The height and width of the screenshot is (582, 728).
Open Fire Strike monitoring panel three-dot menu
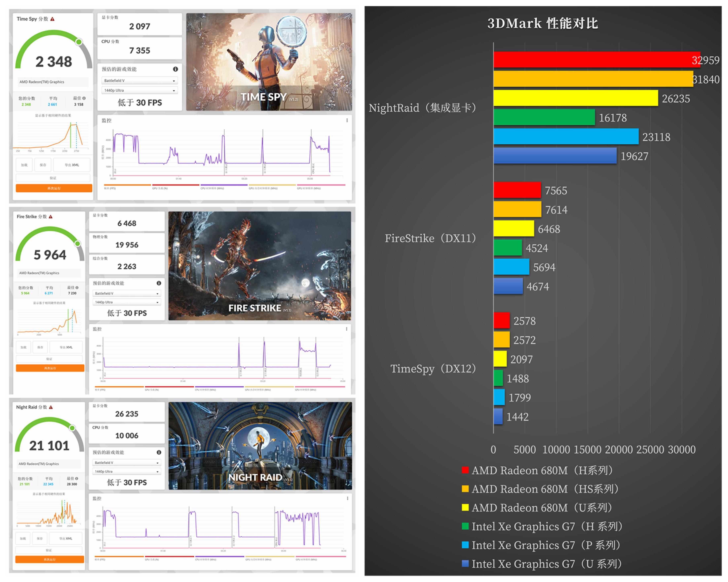tap(346, 329)
